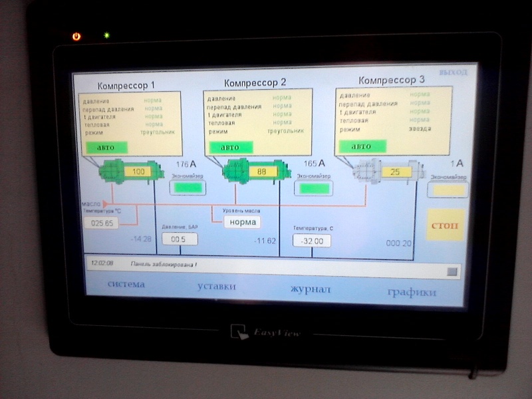Click the Компрессор 1 green compressor icon
The width and height of the screenshot is (532, 399).
click(131, 172)
